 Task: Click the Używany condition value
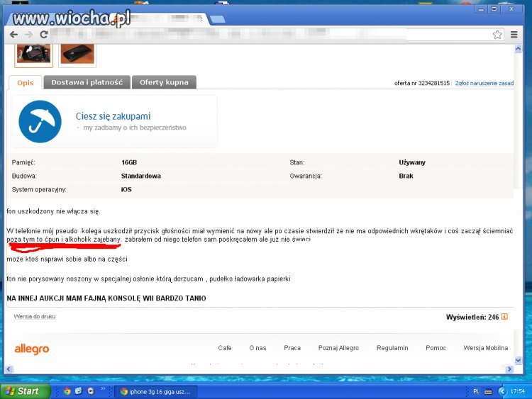412,163
